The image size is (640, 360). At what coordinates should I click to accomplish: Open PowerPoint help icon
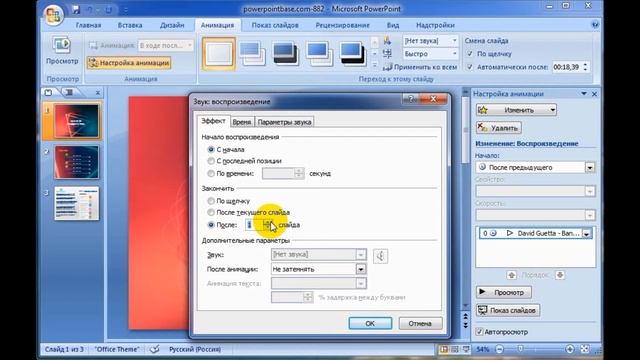pos(595,25)
